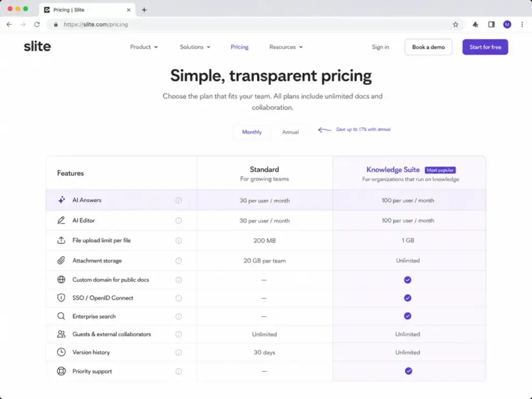532x399 pixels.
Task: Toggle the browser side panel icon
Action: click(x=491, y=24)
